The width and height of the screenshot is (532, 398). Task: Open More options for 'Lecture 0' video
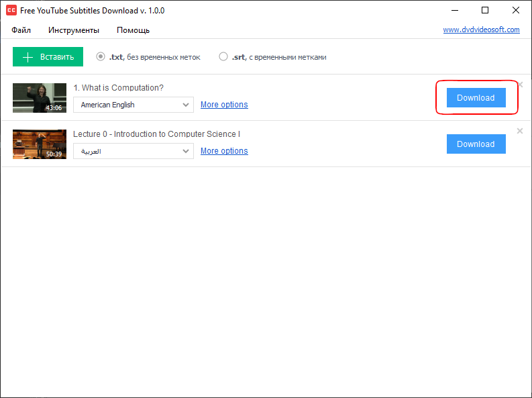[x=224, y=150]
